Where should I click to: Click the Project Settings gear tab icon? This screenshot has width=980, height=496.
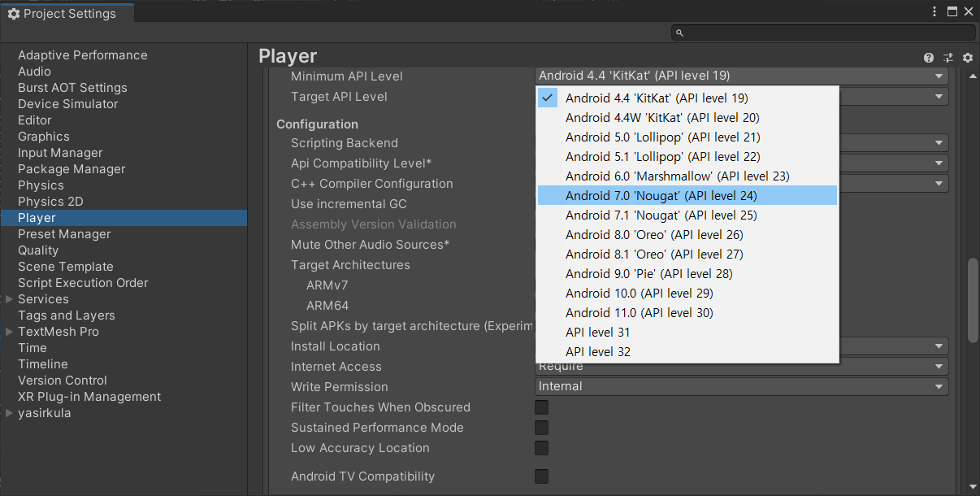coord(13,14)
